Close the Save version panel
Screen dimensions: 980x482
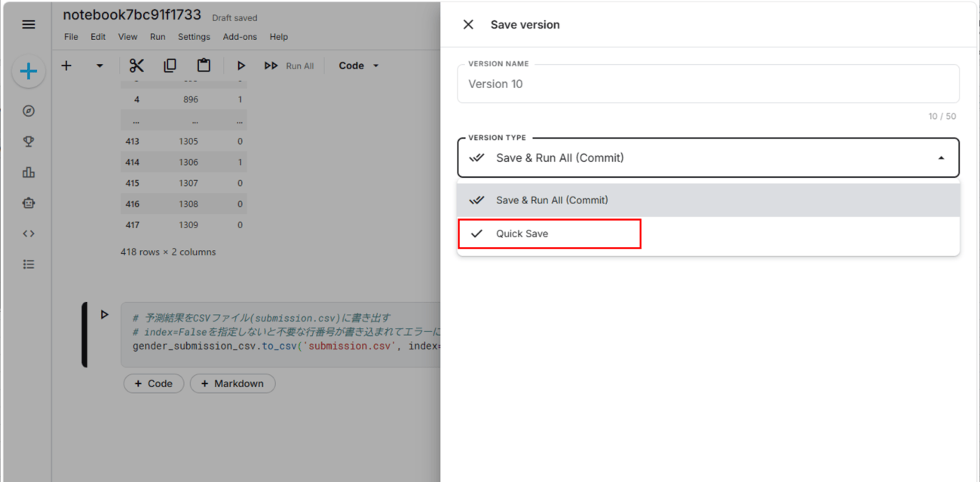click(x=468, y=25)
